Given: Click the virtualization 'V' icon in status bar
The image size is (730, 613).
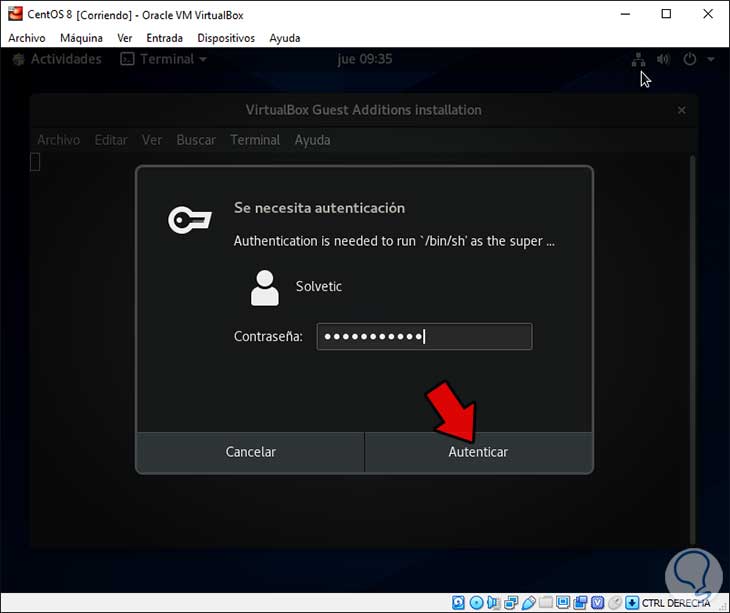Looking at the screenshot, I should 598,603.
